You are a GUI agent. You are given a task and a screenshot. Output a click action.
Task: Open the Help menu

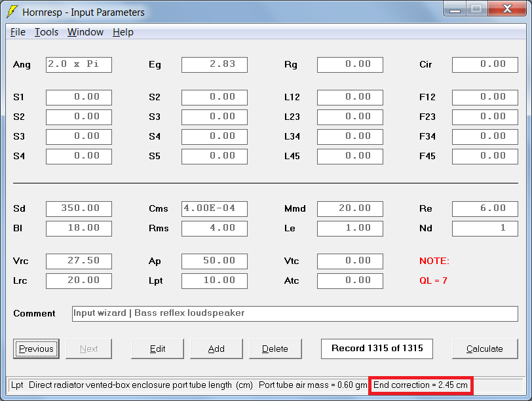coord(123,32)
